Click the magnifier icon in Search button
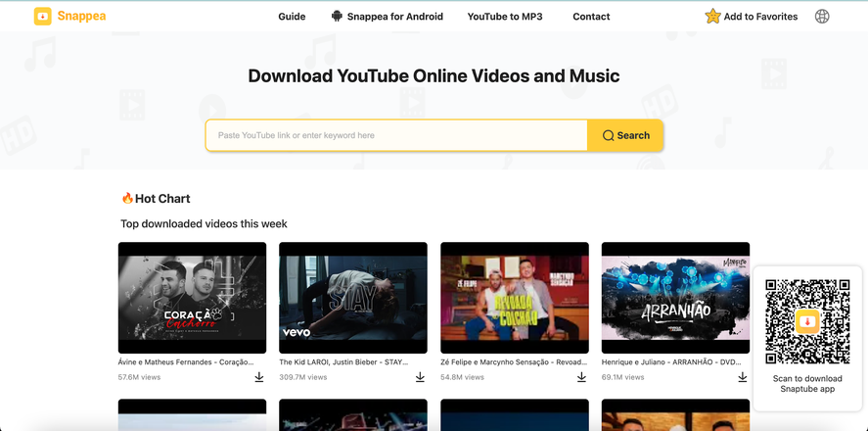Screen dimensions: 868x431 [608, 136]
